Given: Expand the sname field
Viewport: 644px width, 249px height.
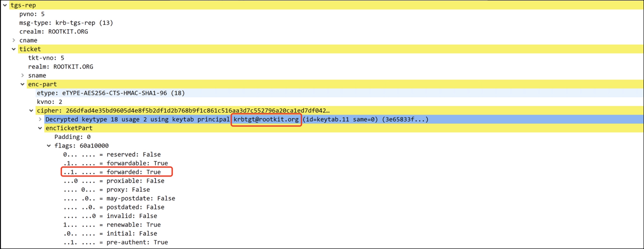Looking at the screenshot, I should [x=22, y=75].
